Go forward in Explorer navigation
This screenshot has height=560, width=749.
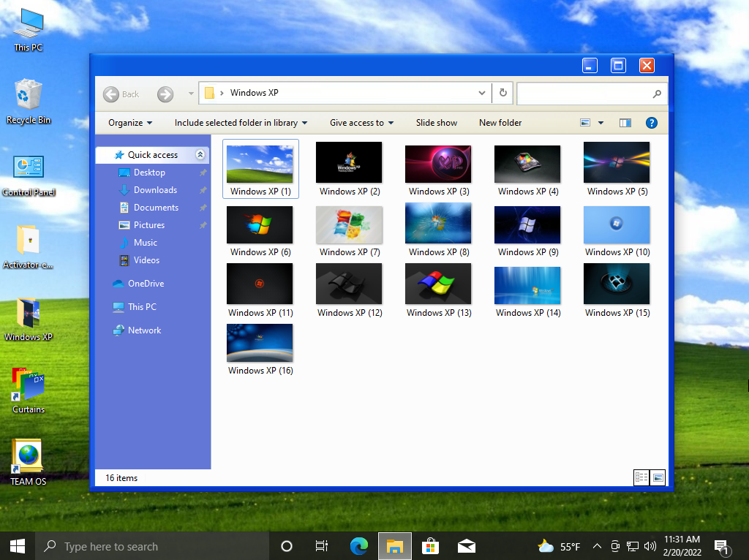pos(165,94)
